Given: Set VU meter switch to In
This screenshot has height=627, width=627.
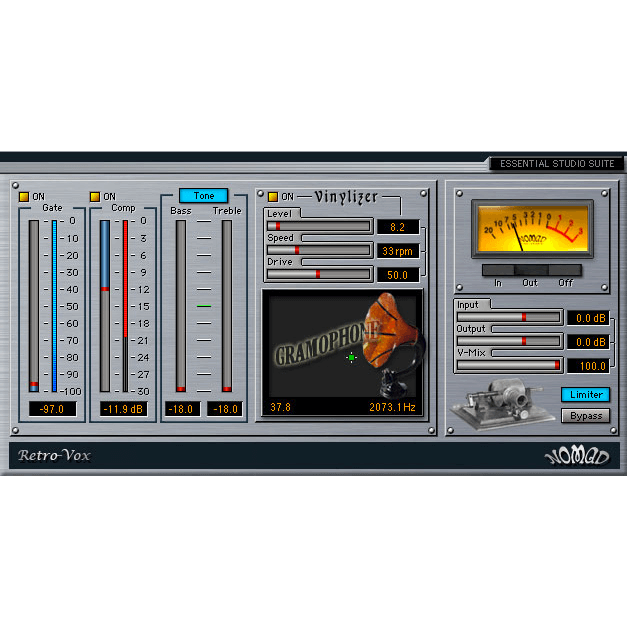Looking at the screenshot, I should tap(498, 270).
